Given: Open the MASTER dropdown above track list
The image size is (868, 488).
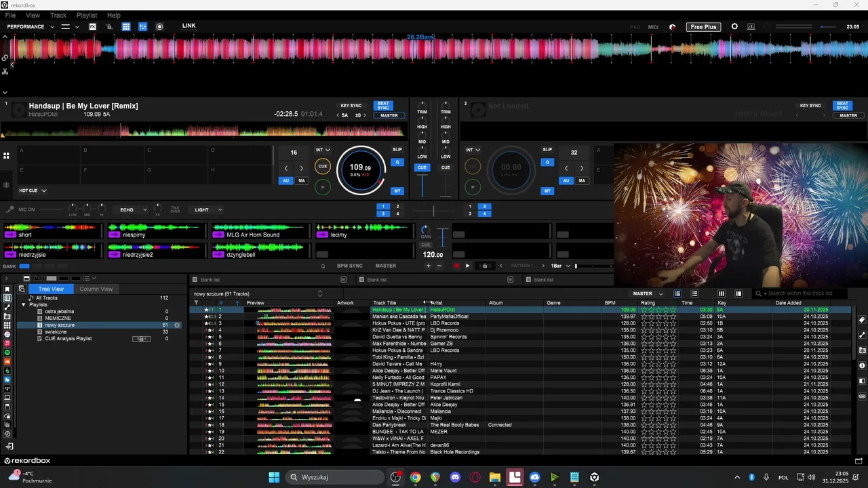Looking at the screenshot, I should 648,293.
